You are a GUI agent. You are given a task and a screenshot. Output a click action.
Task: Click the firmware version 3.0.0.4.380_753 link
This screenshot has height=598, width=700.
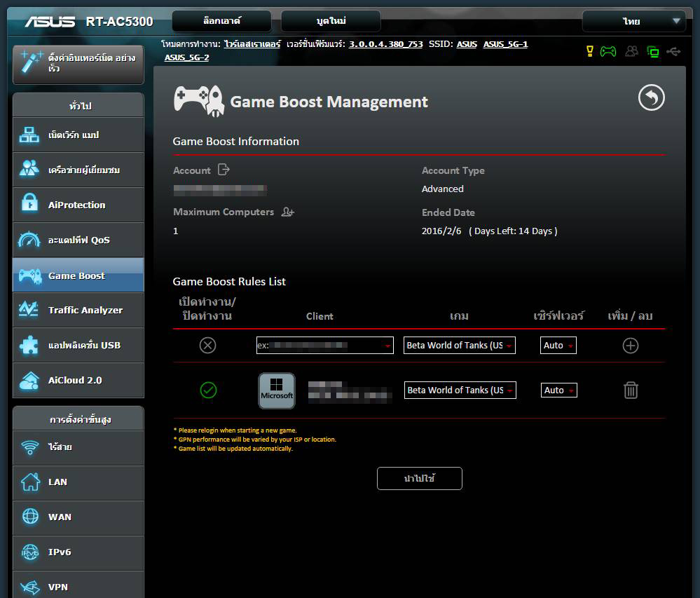385,44
